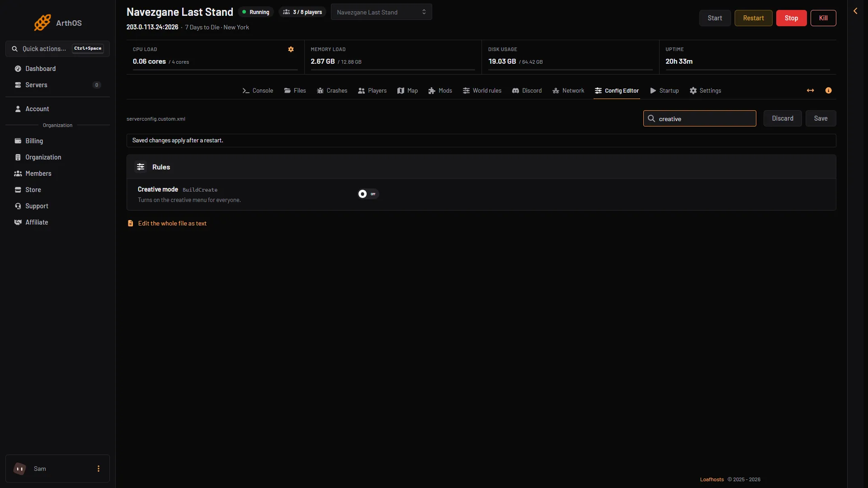Click Sam's avatar image
This screenshot has height=488, width=868.
coord(20,469)
